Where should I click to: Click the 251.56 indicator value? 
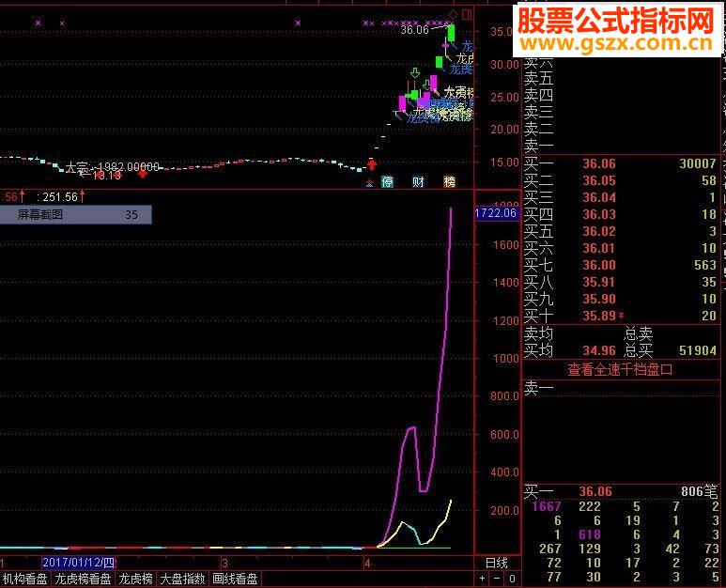tap(60, 197)
